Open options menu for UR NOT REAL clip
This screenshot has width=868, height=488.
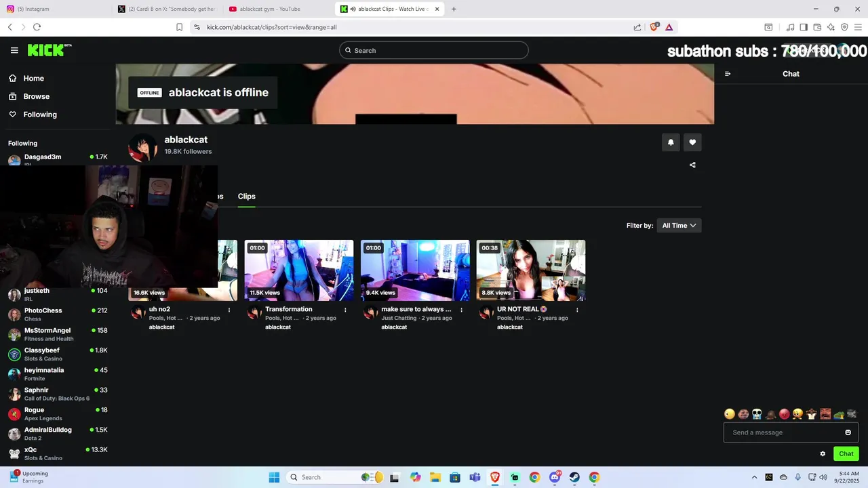577,310
